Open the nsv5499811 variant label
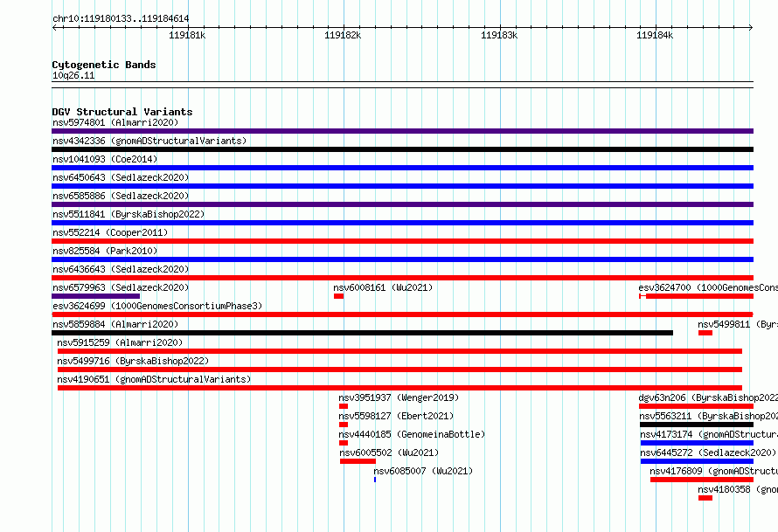778x532 pixels. pyautogui.click(x=738, y=324)
